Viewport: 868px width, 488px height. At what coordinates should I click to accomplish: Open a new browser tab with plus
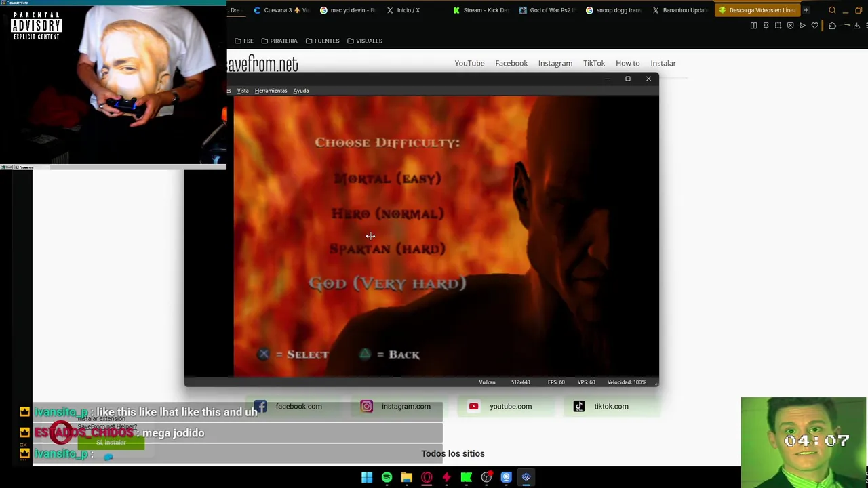coord(806,10)
